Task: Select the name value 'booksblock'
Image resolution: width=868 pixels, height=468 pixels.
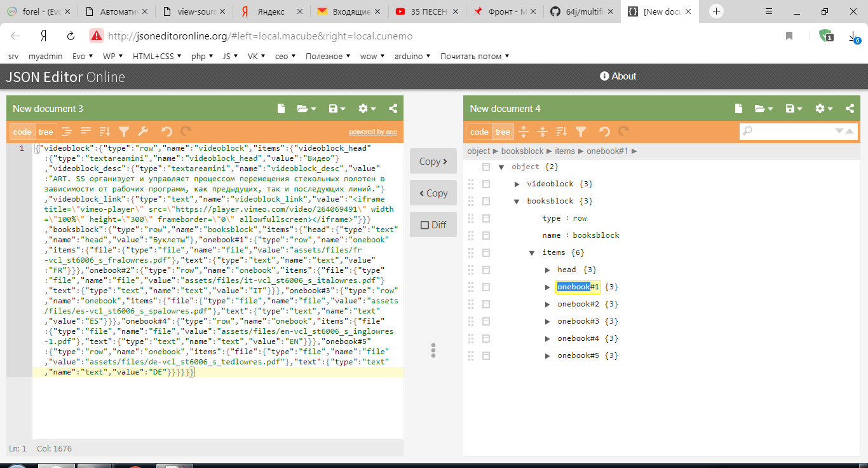Action: (596, 235)
